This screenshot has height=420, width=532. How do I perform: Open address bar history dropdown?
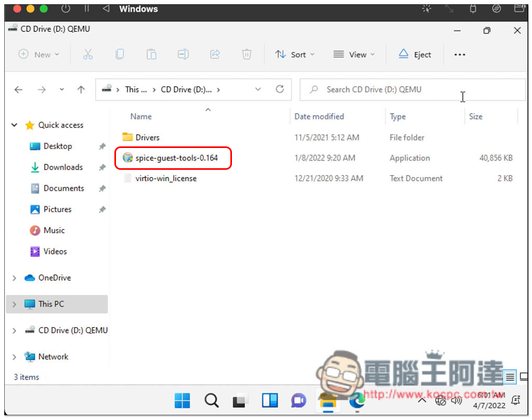tap(258, 89)
